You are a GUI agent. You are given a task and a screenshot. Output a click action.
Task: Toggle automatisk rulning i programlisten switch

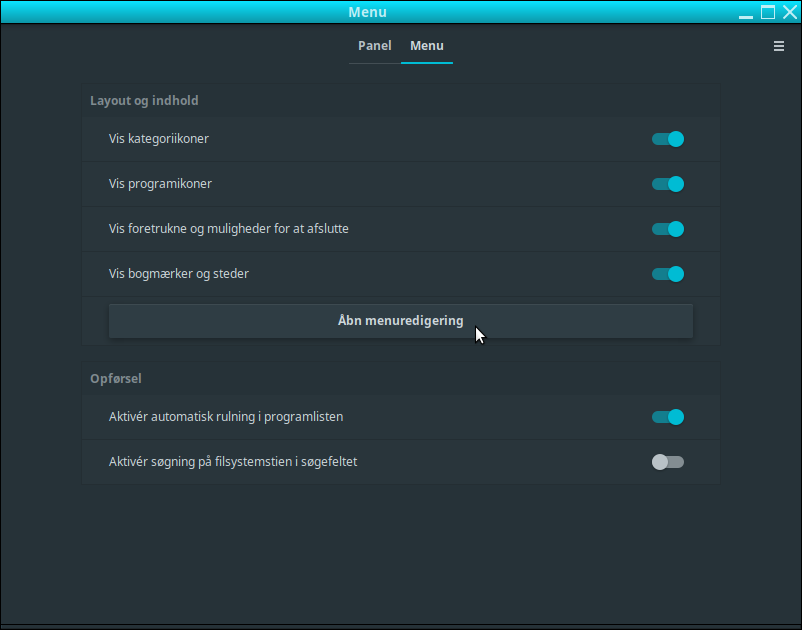click(x=667, y=417)
